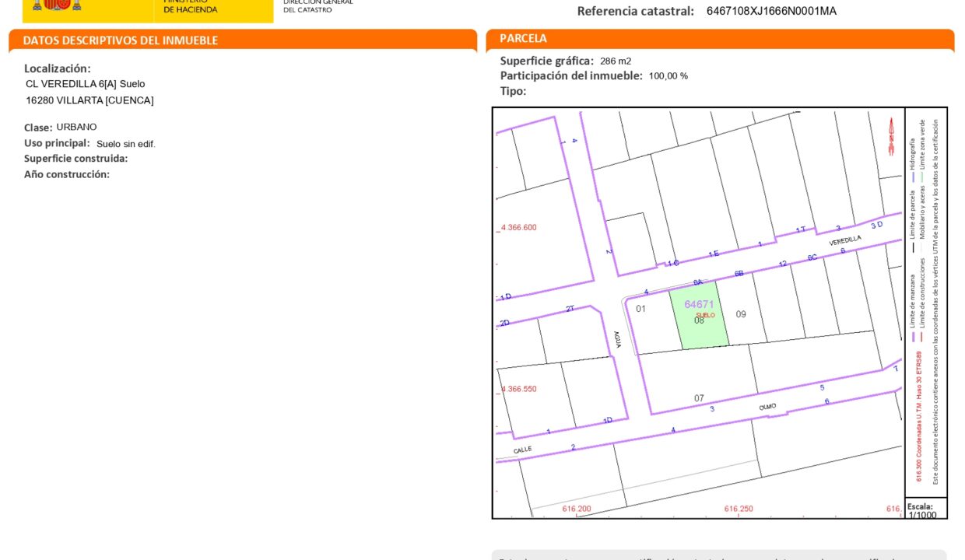Select the text '16280 VILLARTA [CUENCA]'
The width and height of the screenshot is (965, 560).
pos(89,100)
